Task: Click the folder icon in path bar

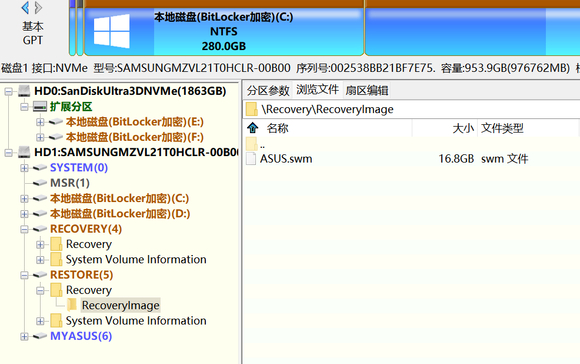Action: click(x=252, y=109)
